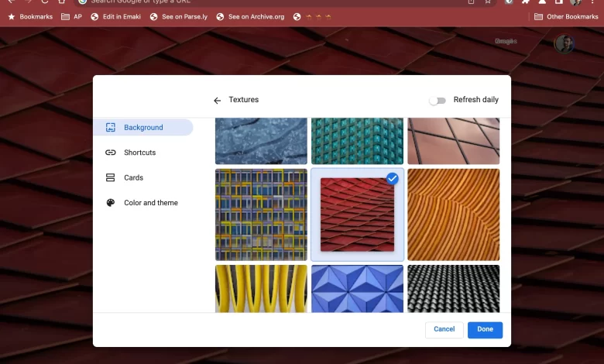Open the Color and theme section
This screenshot has height=364, width=604.
pyautogui.click(x=150, y=203)
